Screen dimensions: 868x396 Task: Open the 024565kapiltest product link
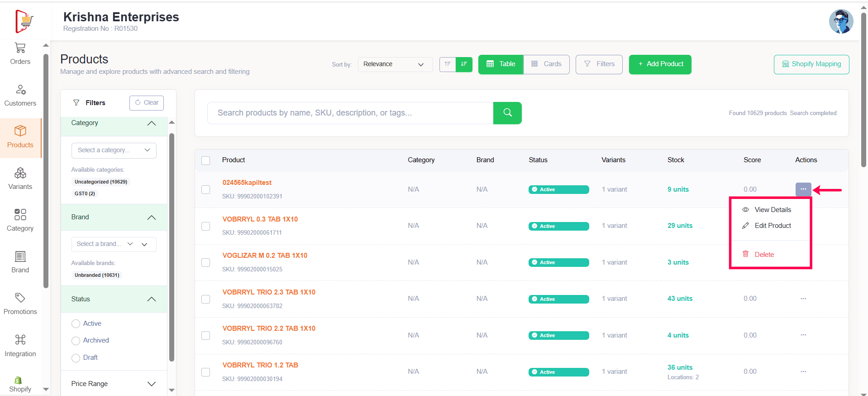(247, 183)
